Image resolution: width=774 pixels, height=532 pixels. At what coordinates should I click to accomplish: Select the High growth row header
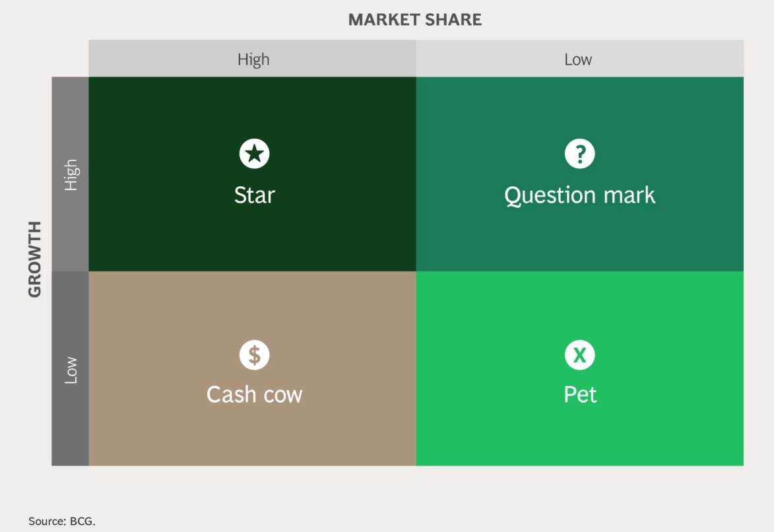pyautogui.click(x=71, y=175)
